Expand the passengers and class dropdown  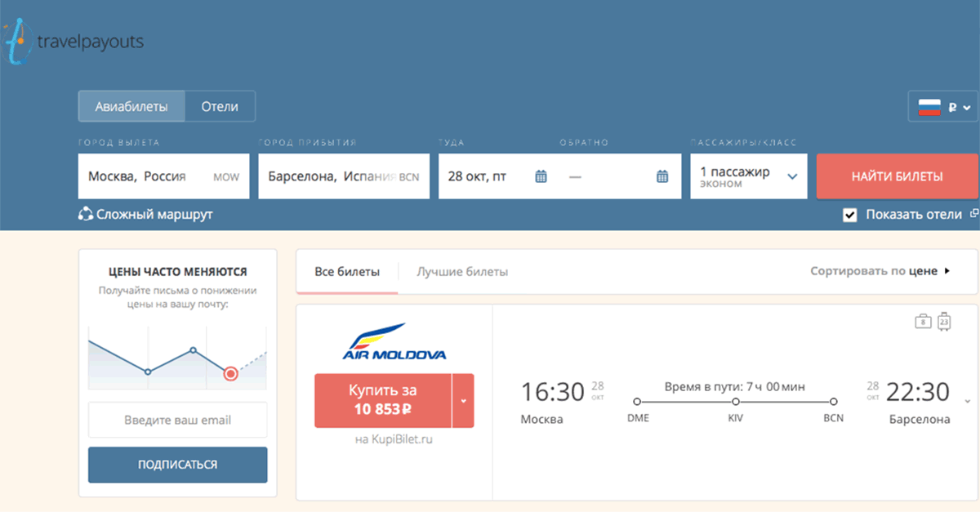[x=791, y=176]
